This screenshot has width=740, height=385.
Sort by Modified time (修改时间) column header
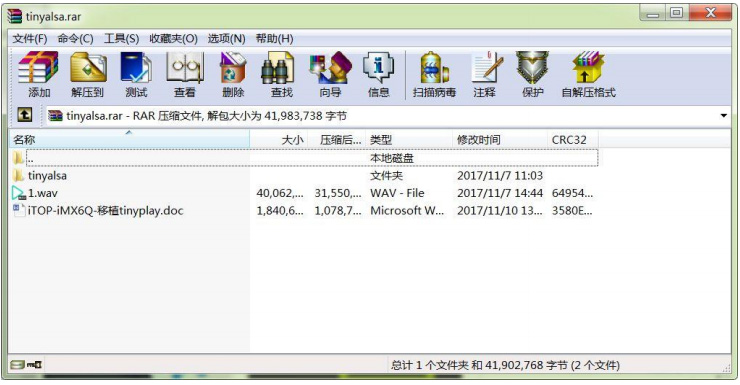pyautogui.click(x=500, y=140)
